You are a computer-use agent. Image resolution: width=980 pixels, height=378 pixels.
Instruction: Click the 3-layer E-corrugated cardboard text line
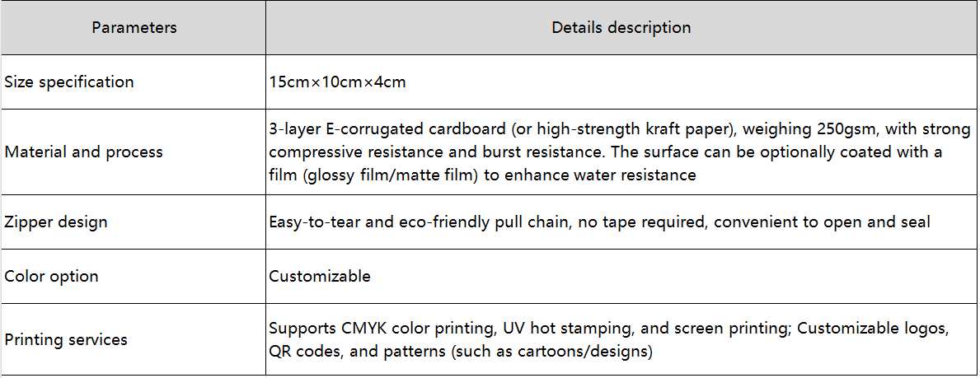tap(619, 130)
